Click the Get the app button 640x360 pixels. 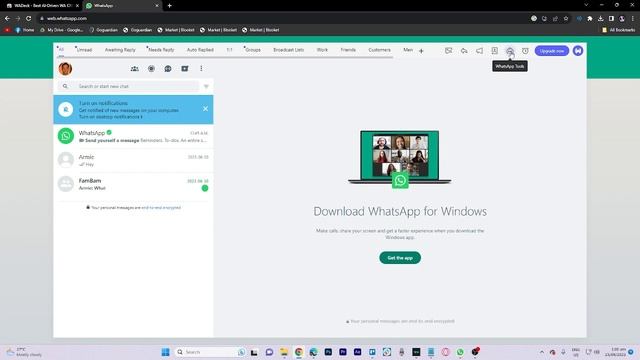pyautogui.click(x=400, y=258)
